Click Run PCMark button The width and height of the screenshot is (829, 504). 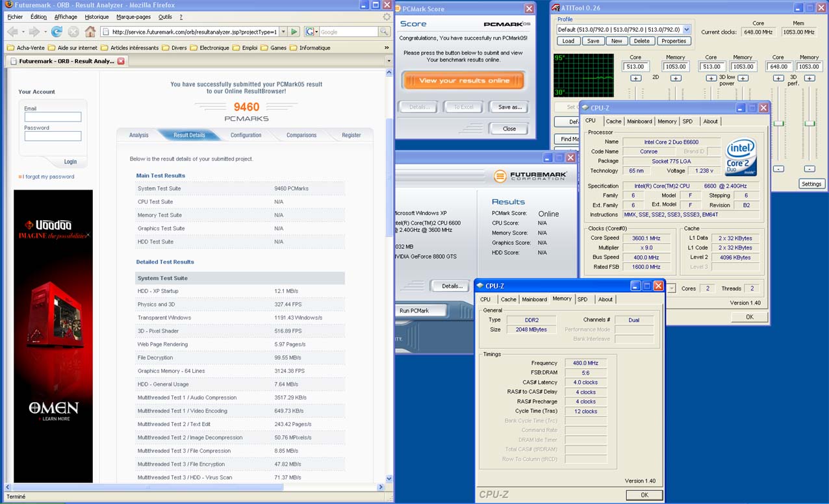(x=414, y=310)
